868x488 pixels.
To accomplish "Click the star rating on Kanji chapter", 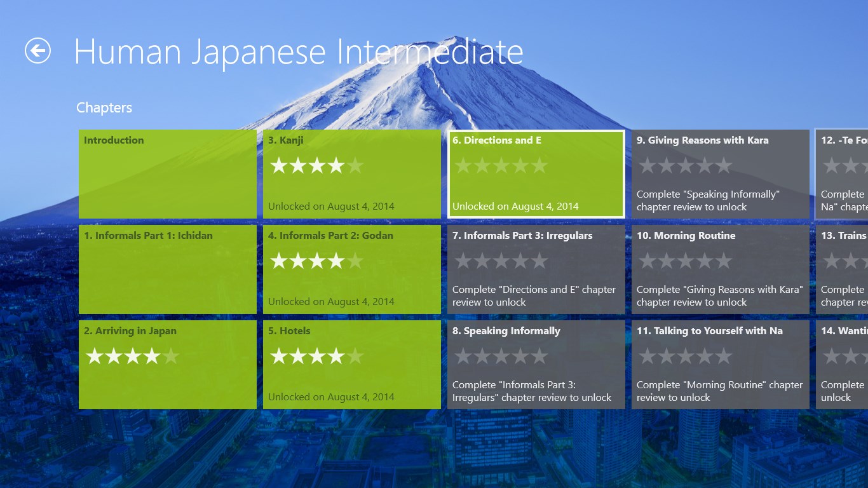I will coord(316,166).
